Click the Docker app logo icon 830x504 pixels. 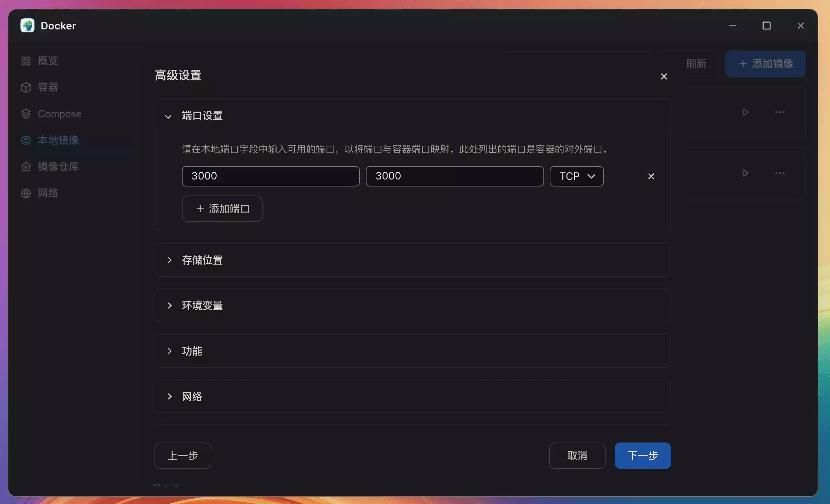[27, 26]
